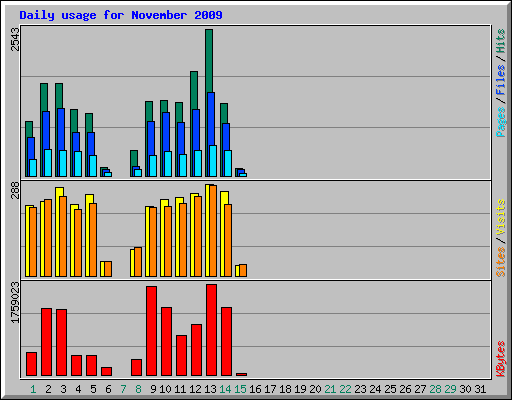Click day "10" on the date axis

click(165, 389)
